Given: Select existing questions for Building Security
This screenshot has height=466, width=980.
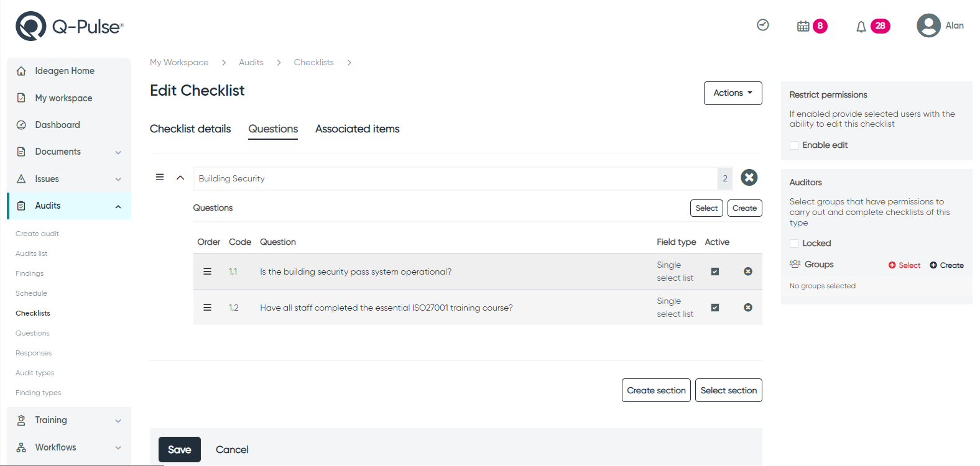Looking at the screenshot, I should click(x=706, y=208).
